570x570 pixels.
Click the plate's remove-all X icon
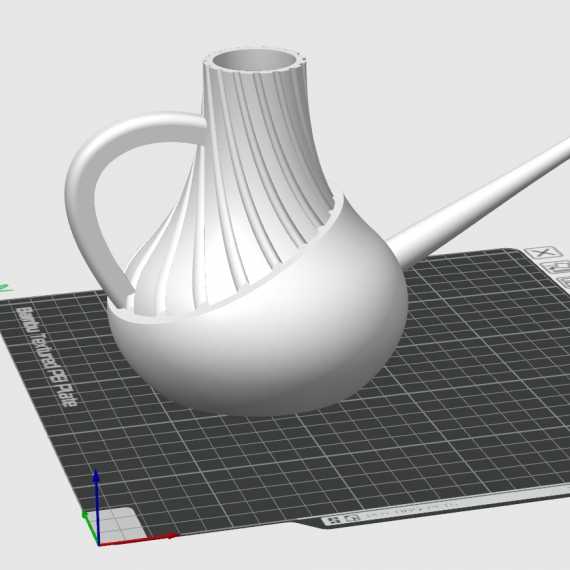coord(543,253)
